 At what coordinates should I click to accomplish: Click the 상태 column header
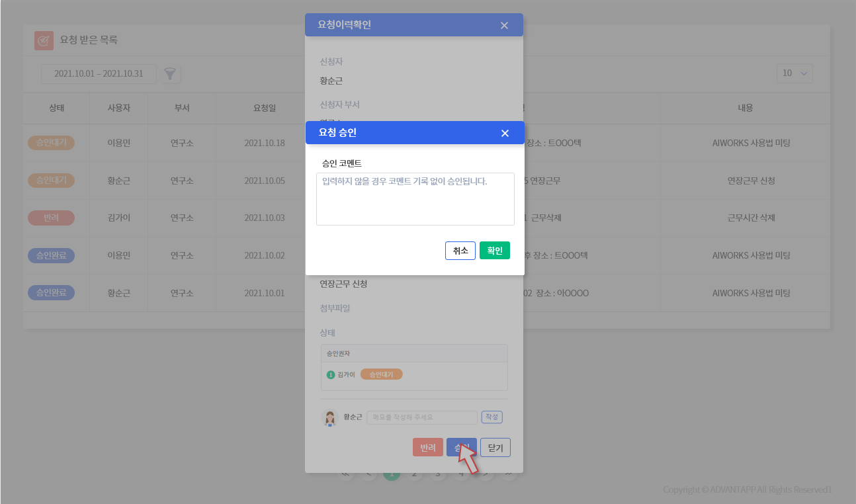pyautogui.click(x=56, y=108)
